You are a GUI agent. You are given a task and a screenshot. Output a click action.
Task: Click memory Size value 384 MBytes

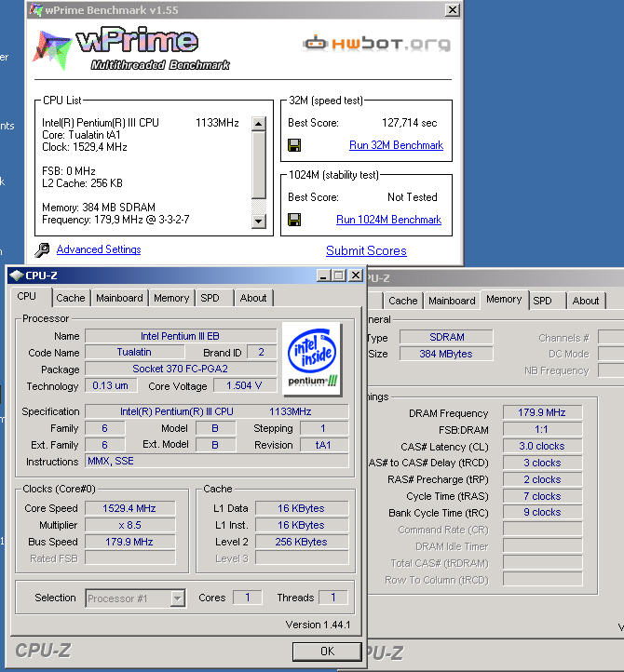click(x=446, y=354)
